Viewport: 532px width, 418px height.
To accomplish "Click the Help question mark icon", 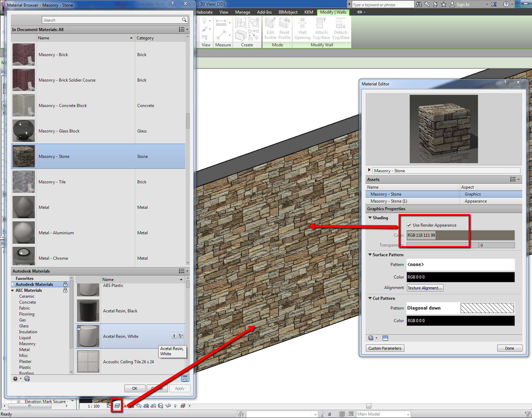I will [x=506, y=5].
